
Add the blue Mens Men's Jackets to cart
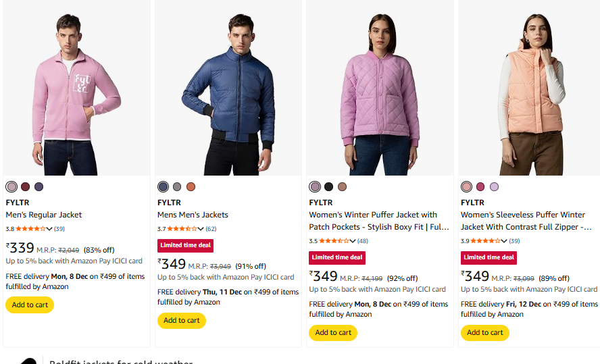[182, 320]
